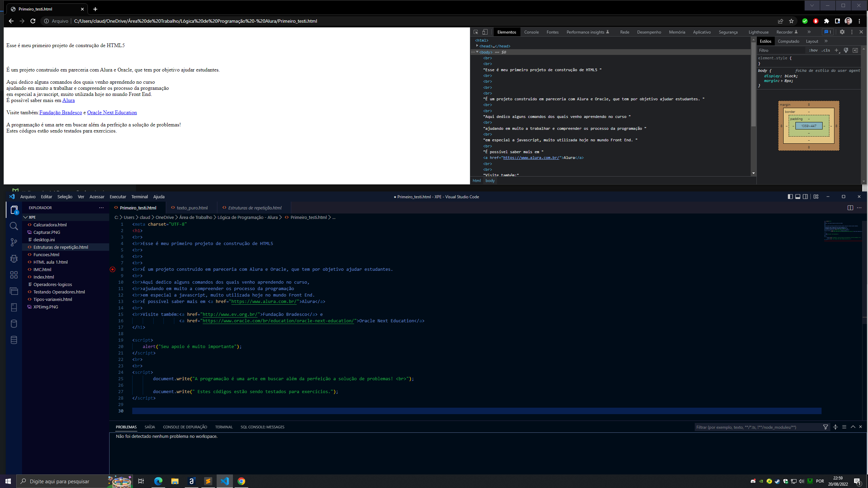
Task: Collapse the XPE folder in Explorer
Action: 26,217
